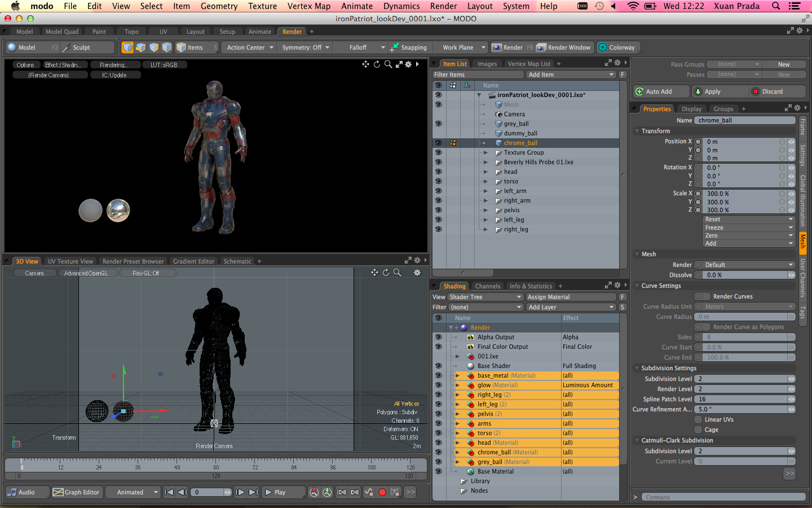The height and width of the screenshot is (508, 812).
Task: Activate Materials selection mode cube icon
Action: point(167,47)
